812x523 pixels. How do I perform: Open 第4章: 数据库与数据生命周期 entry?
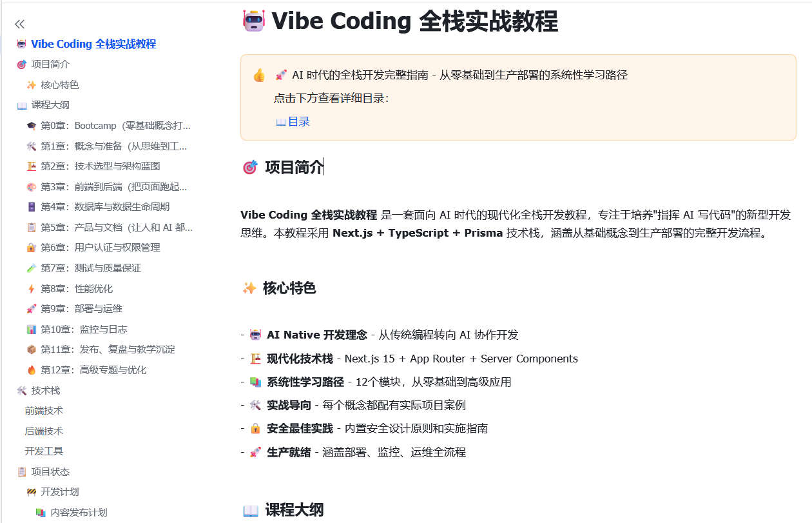[x=105, y=207]
